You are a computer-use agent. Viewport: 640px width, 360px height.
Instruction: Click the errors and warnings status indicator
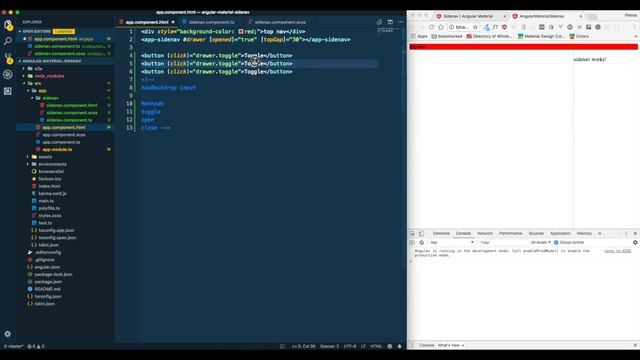point(36,346)
